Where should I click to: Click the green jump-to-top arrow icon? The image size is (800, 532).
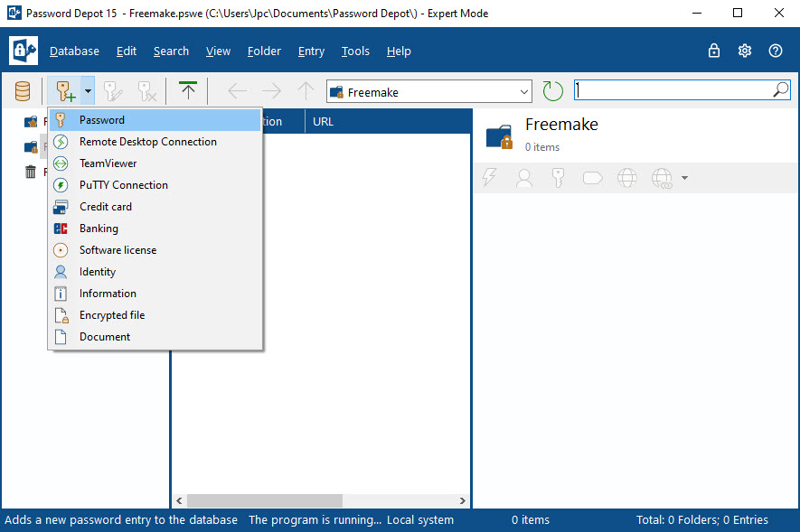(188, 90)
